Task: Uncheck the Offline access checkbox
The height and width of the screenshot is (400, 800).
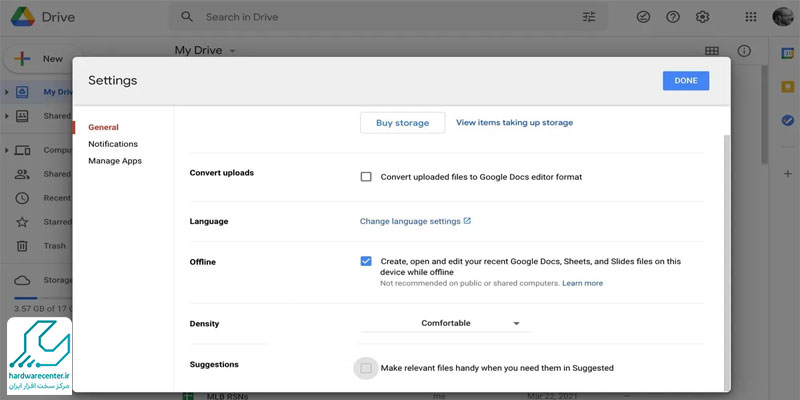Action: point(366,261)
